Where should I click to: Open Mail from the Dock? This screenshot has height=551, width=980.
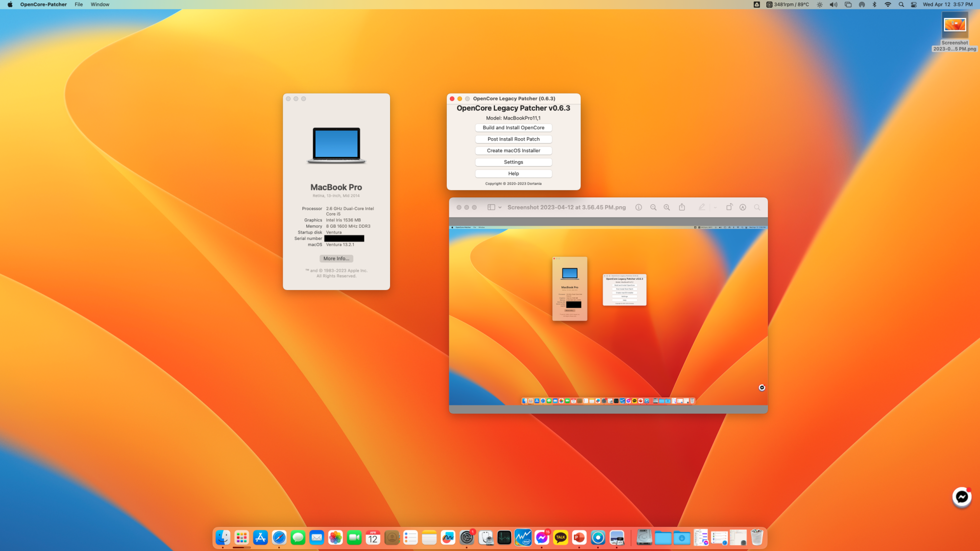317,538
